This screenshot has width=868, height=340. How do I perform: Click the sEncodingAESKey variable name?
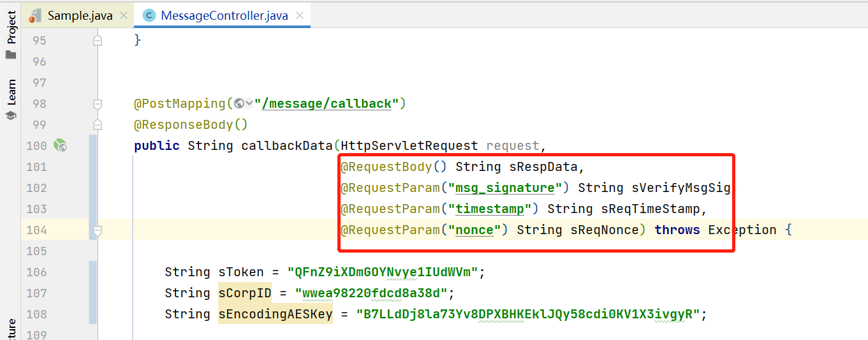tap(276, 314)
